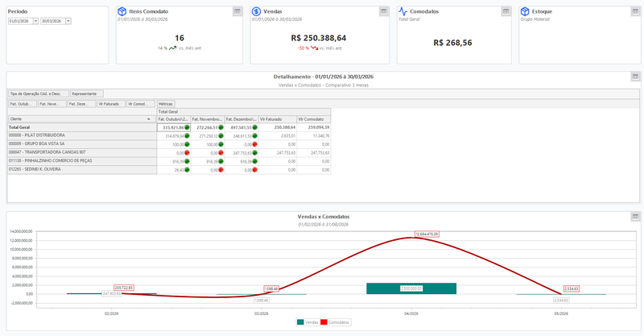The image size is (644, 336).
Task: Click the red Comodatos legend swatch
Action: (324, 322)
